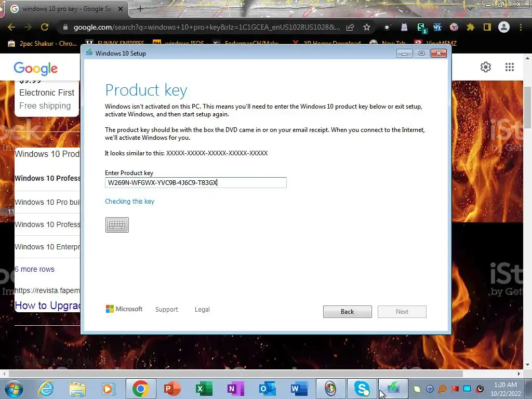Screen dimensions: 532x399
Task: Open Chrome's three-dot menu
Action: pyautogui.click(x=521, y=27)
